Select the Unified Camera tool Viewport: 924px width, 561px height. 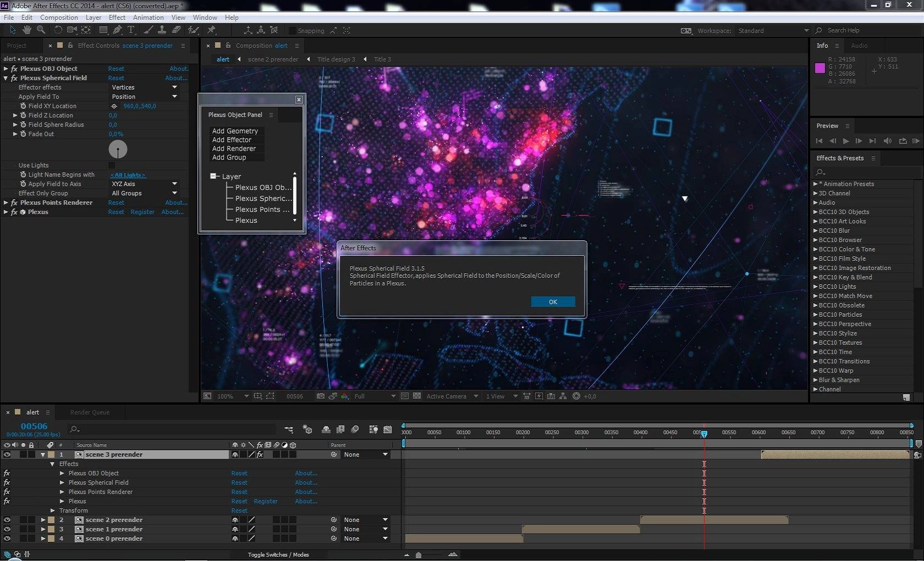pyautogui.click(x=72, y=30)
